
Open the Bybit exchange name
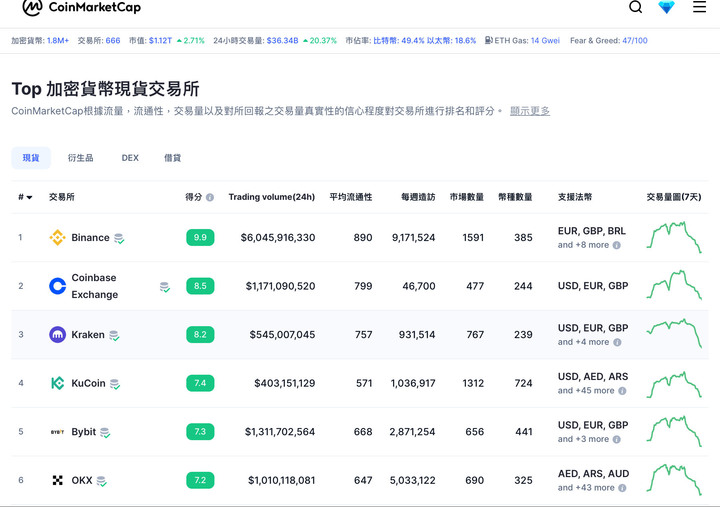[84, 432]
